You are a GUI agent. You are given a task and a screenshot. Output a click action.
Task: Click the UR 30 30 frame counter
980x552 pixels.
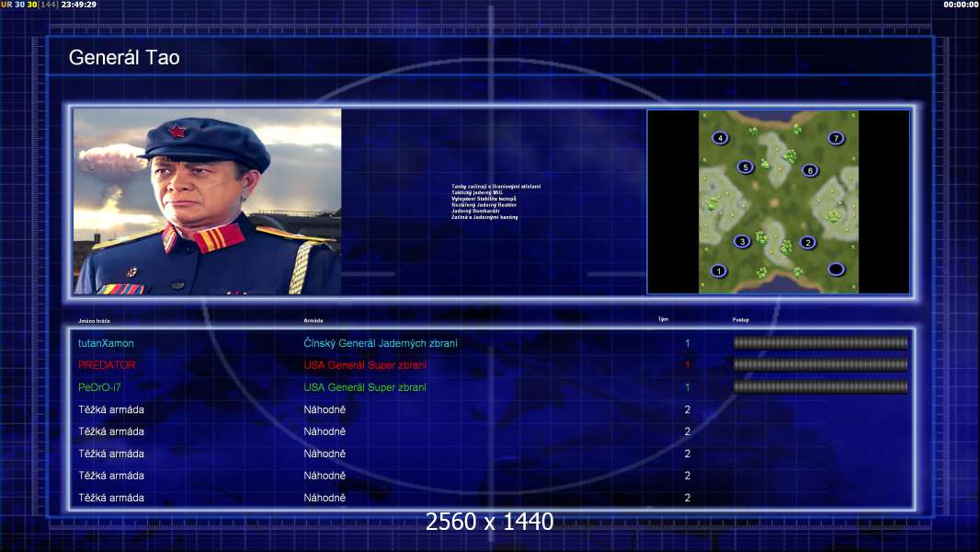click(18, 5)
